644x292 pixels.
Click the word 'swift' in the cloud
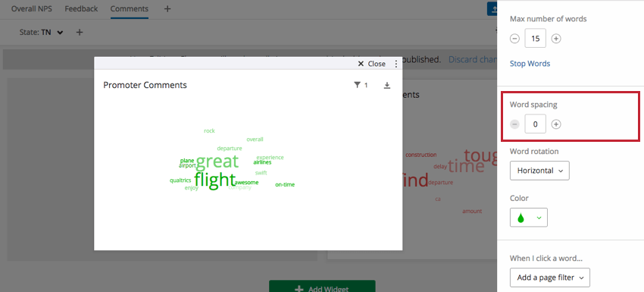point(261,173)
